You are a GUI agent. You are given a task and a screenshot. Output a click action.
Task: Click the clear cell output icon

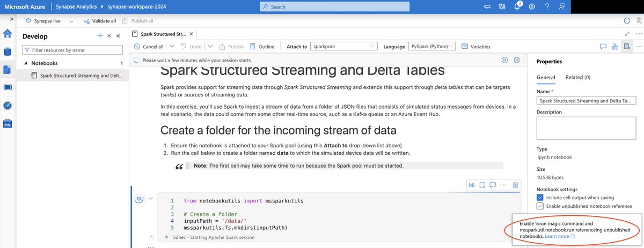pos(482,185)
